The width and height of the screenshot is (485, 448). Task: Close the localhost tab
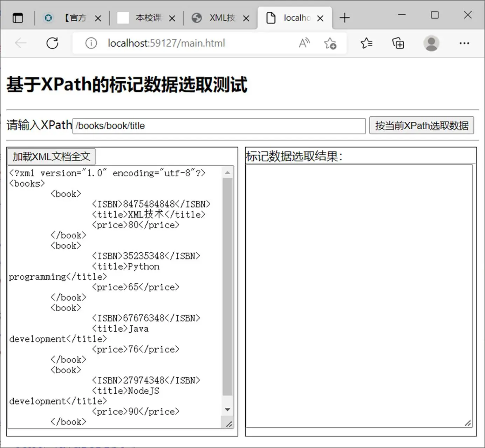tap(320, 18)
